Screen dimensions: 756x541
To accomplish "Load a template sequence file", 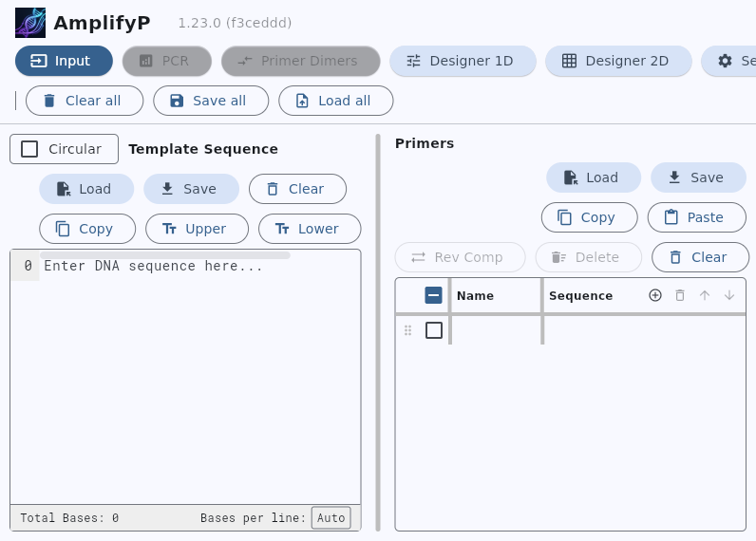I will coord(86,189).
